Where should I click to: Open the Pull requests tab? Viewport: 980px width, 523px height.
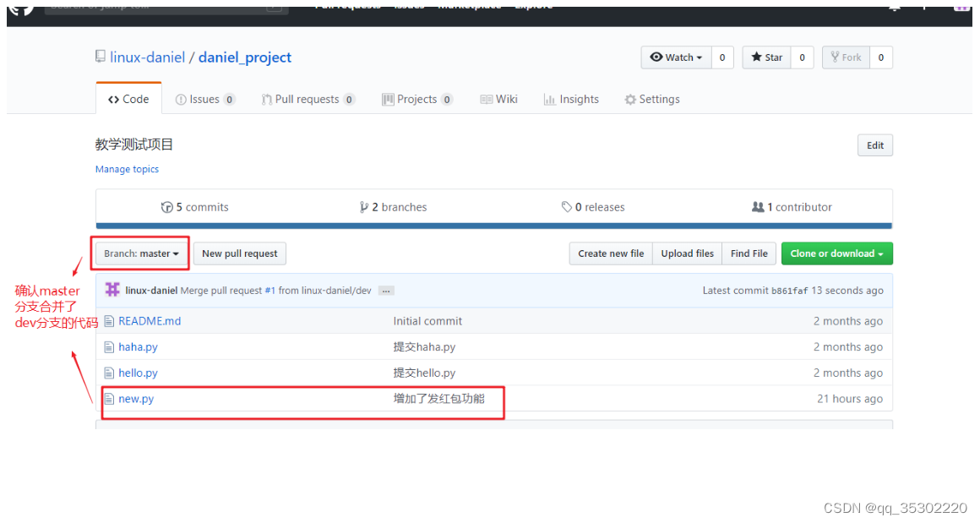point(308,100)
